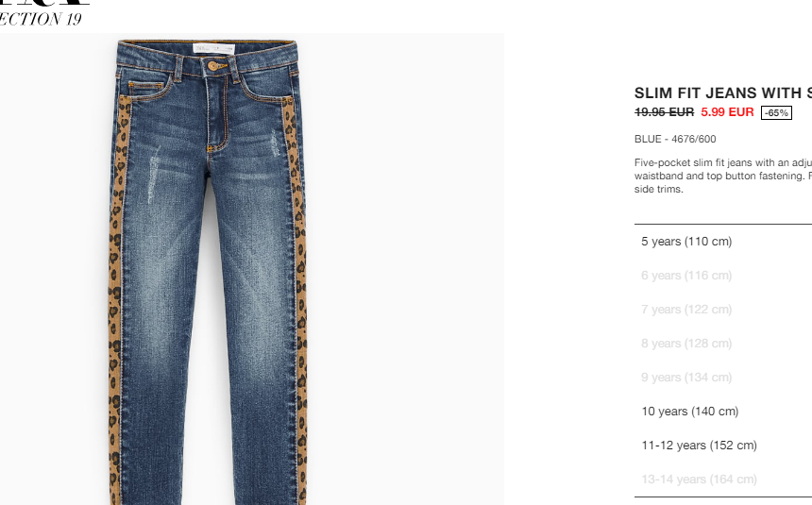Click the BLUE - 4676/600 colour reference

pyautogui.click(x=675, y=140)
